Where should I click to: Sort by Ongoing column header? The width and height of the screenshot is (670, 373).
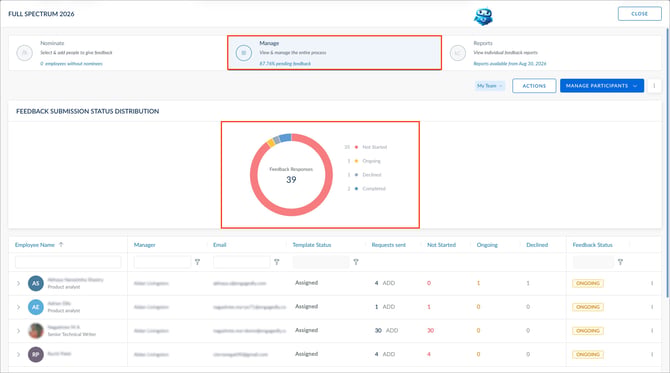tap(487, 245)
